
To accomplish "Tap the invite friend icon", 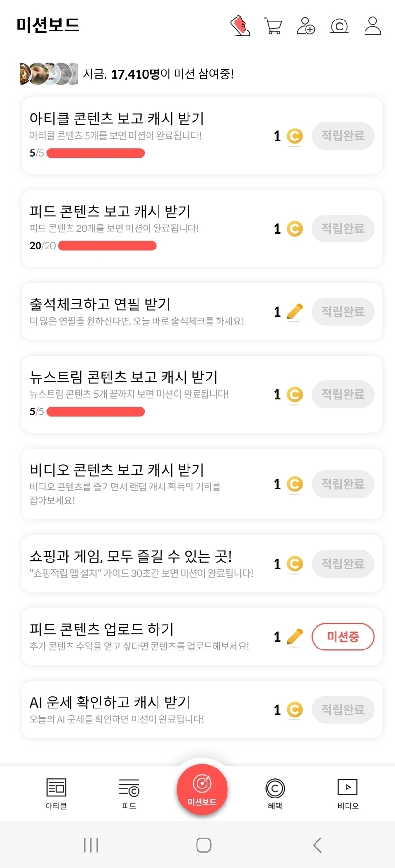I will pyautogui.click(x=306, y=26).
